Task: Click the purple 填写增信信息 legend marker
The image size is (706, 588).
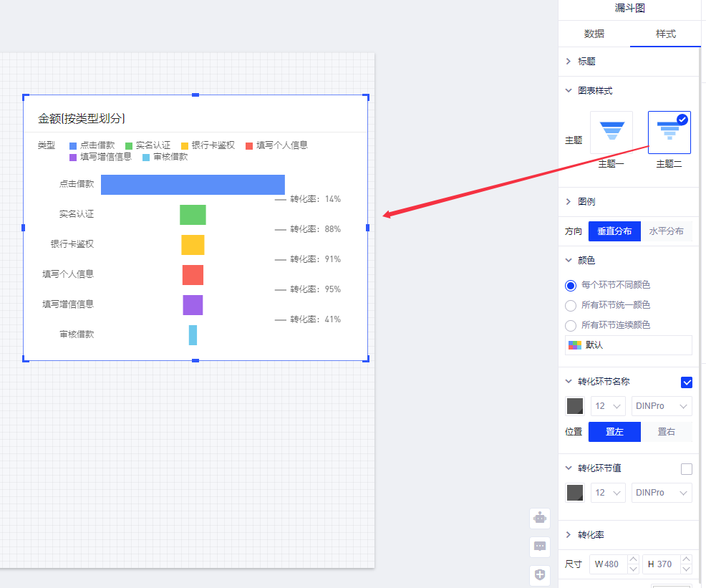Action: coord(73,158)
